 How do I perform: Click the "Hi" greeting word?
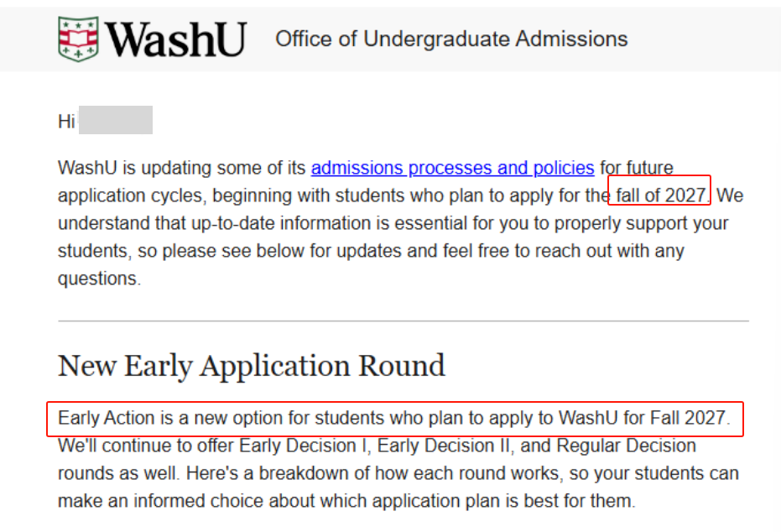pyautogui.click(x=66, y=122)
